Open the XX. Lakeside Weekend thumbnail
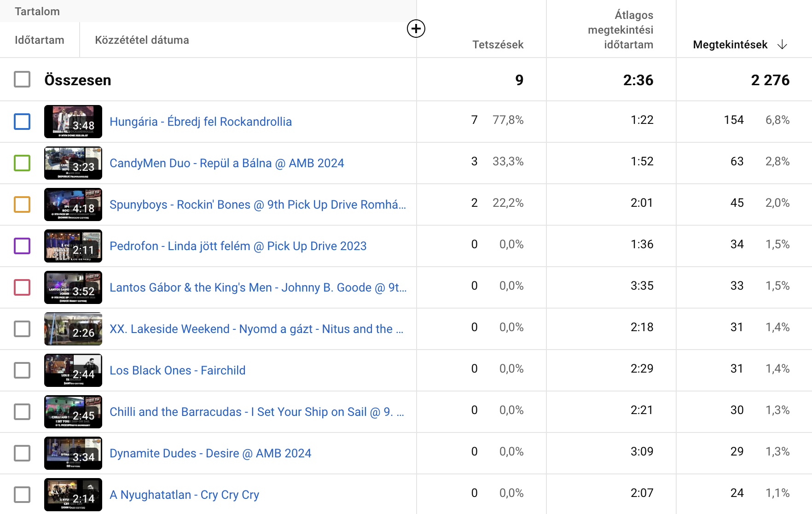Viewport: 812px width, 514px height. (x=73, y=329)
